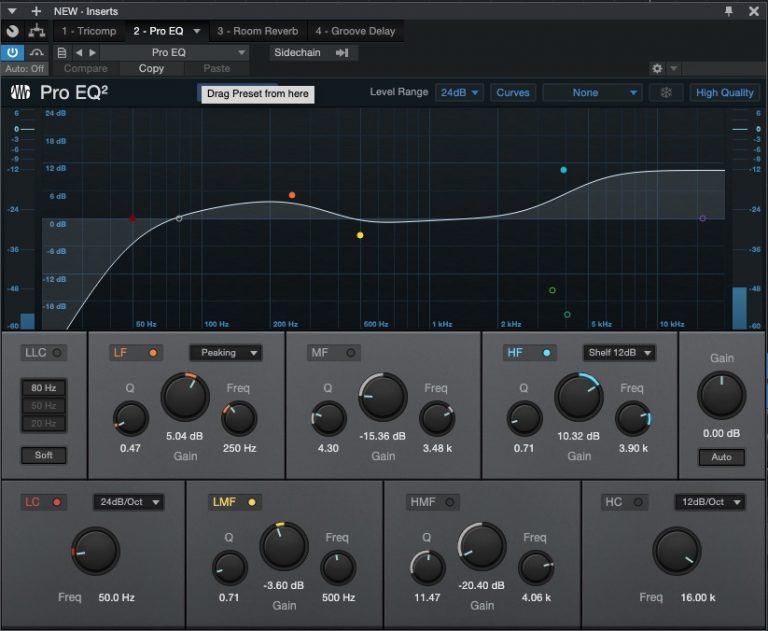Click the output Gain Auto button
This screenshot has width=768, height=631.
[721, 457]
